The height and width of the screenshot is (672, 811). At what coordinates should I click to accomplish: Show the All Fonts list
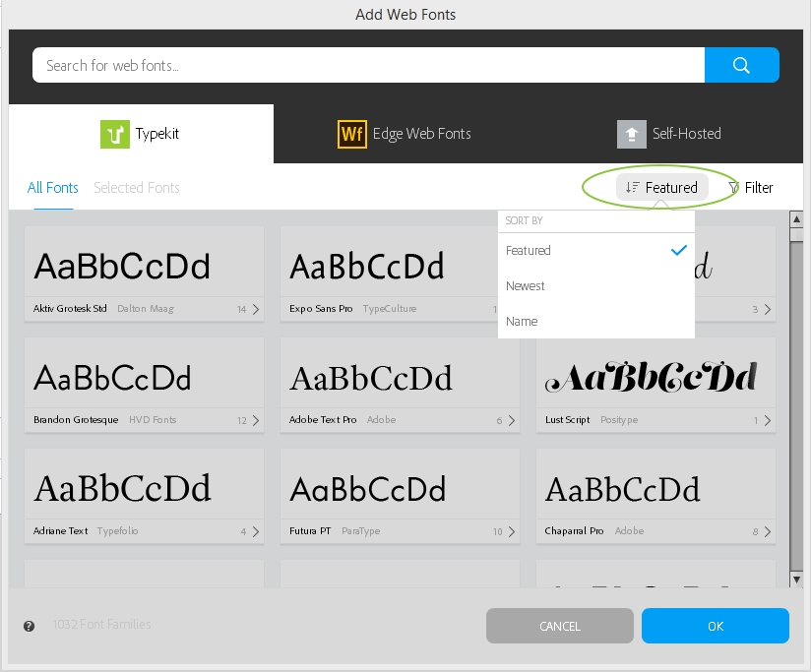[53, 188]
